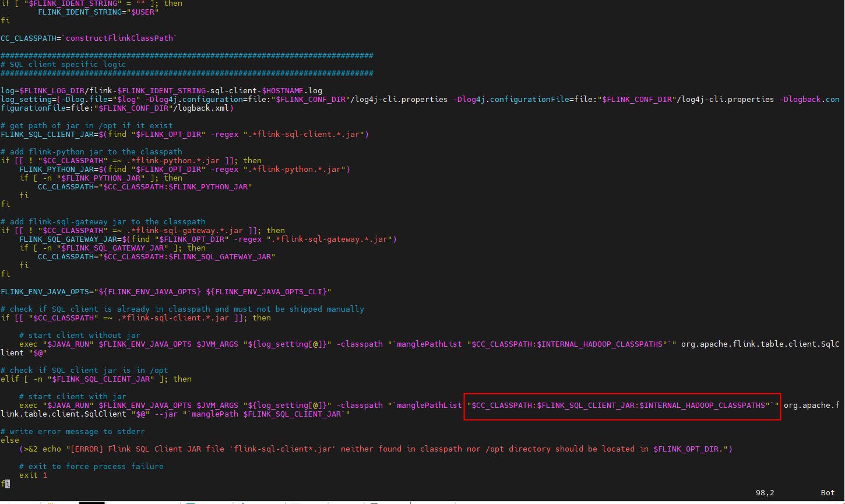Click `manglePath $FLINK_SQL_CLIENT_JAR` expression
The height and width of the screenshot is (504, 845).
pos(266,414)
